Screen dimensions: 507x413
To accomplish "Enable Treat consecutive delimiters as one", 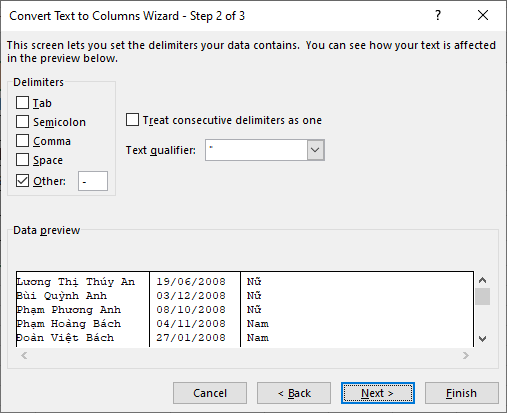I will point(132,120).
